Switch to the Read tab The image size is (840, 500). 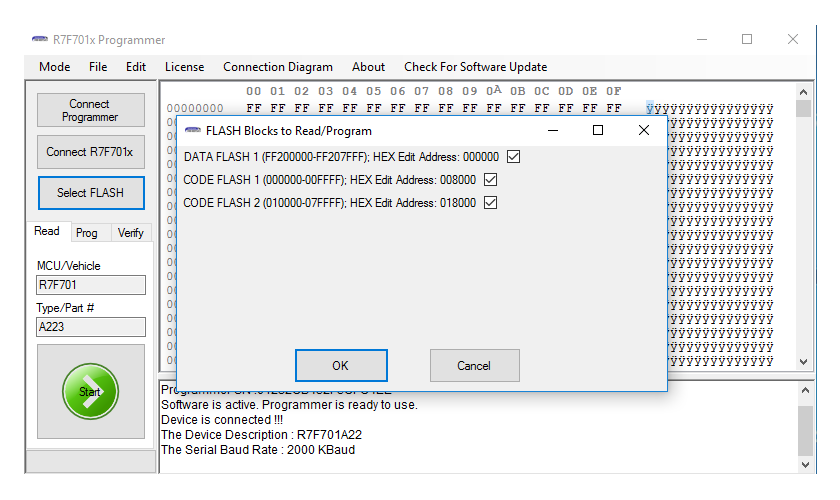[x=47, y=231]
